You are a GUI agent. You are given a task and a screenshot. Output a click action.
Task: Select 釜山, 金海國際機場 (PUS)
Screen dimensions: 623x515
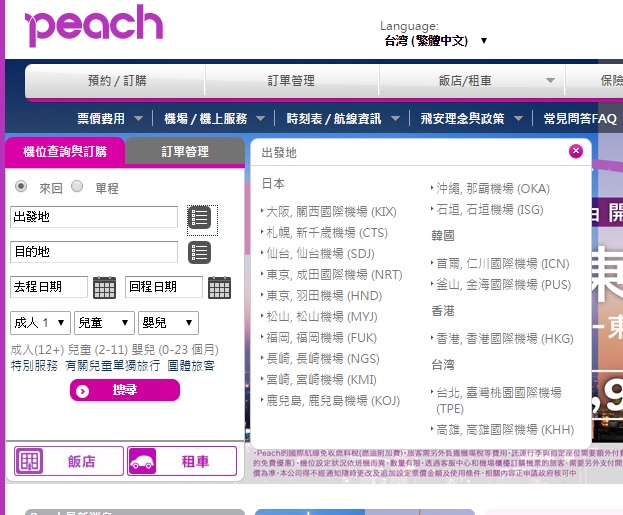pyautogui.click(x=503, y=285)
